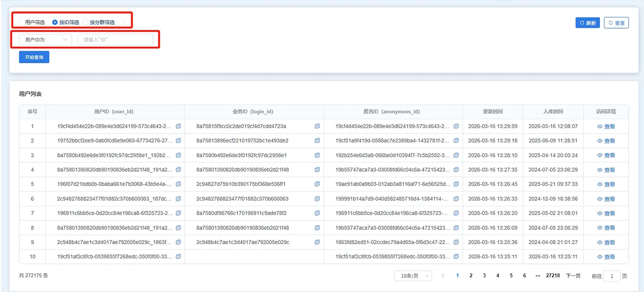Click the previous page arrow

click(443, 275)
